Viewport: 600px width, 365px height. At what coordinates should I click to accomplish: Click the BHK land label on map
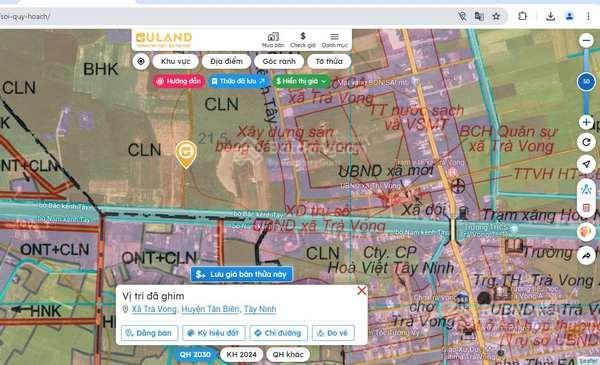[x=101, y=69]
